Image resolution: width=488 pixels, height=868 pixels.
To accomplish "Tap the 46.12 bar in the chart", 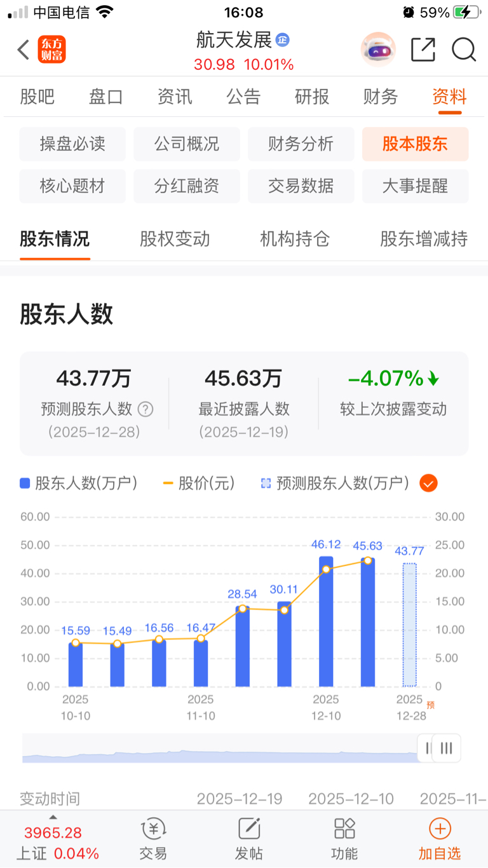I will point(326,621).
